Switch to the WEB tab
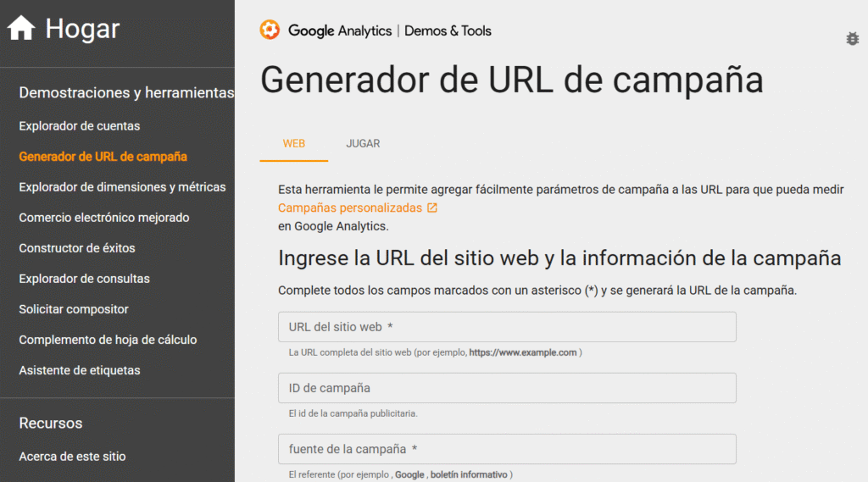This screenshot has height=482, width=868. [x=294, y=143]
